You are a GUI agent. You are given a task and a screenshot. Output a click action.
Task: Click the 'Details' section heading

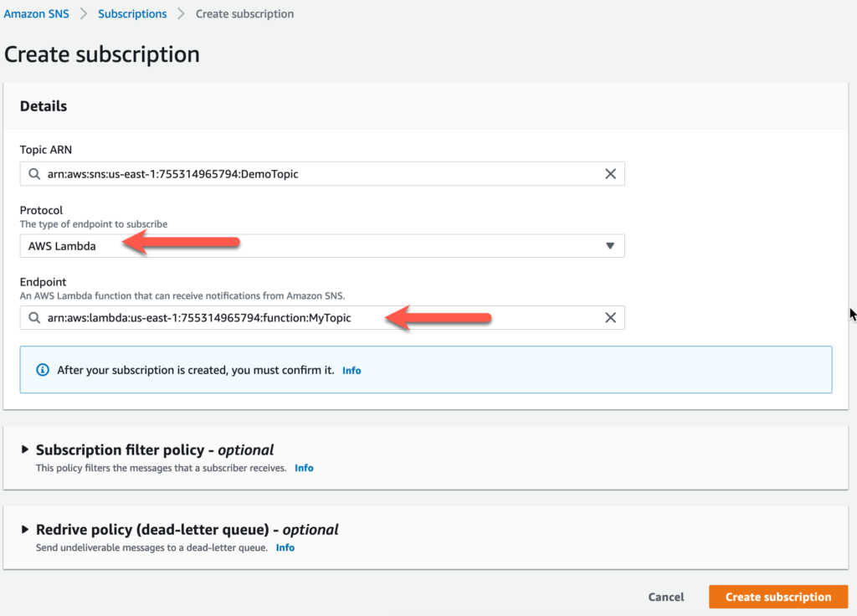tap(44, 106)
